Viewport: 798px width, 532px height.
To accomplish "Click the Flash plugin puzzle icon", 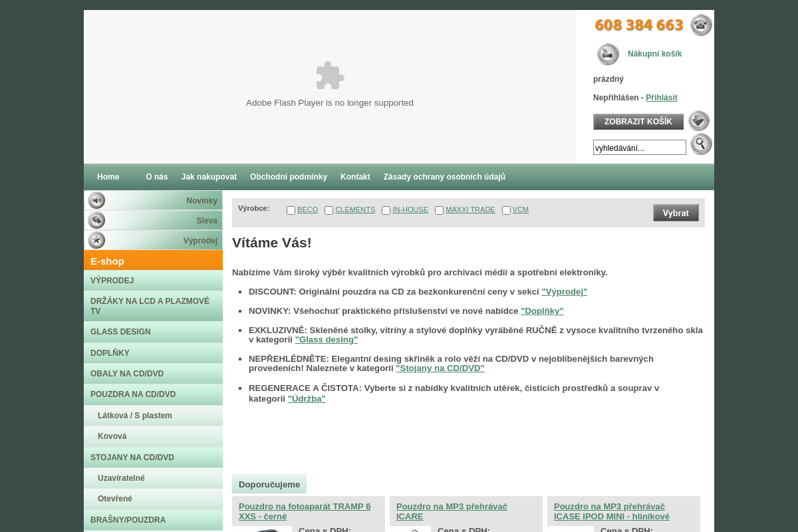I will [330, 76].
